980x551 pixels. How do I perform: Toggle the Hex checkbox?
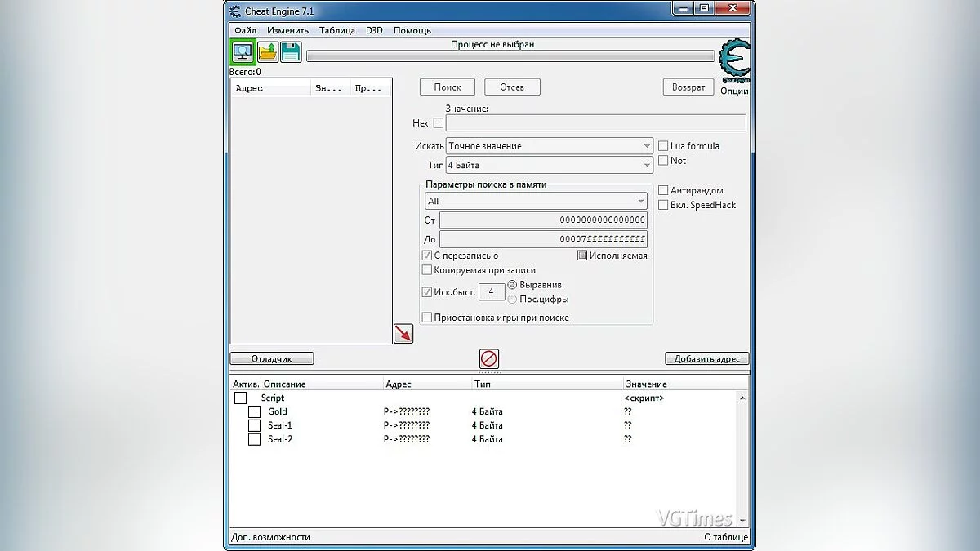click(439, 123)
